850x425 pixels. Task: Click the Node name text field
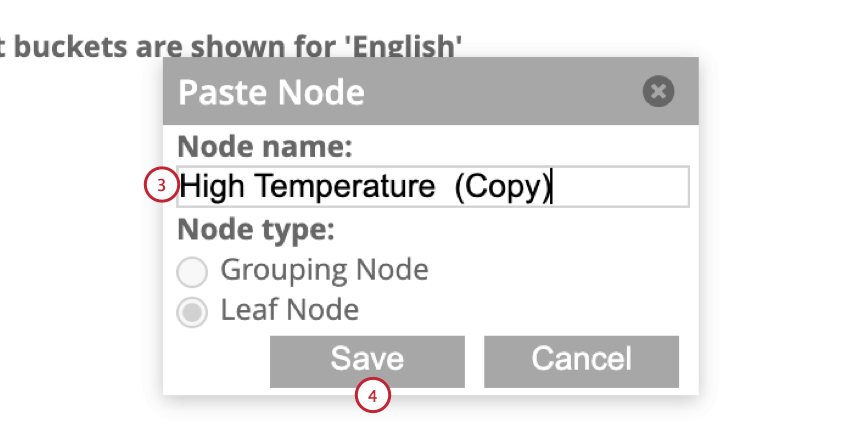pos(620,186)
